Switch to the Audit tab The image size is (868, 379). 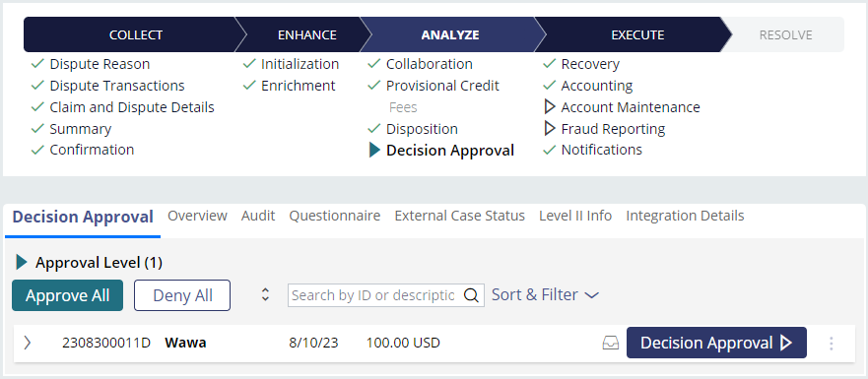point(258,216)
